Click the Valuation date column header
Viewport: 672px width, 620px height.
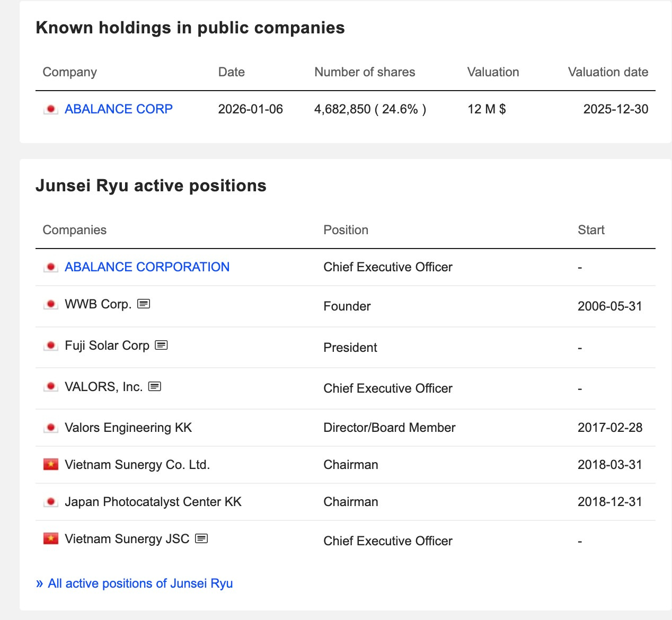[608, 72]
